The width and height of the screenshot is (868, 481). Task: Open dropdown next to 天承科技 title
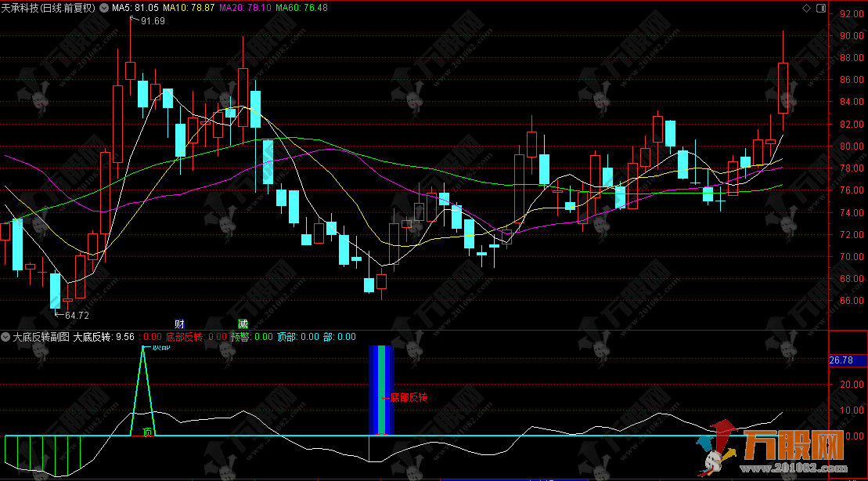[x=103, y=9]
